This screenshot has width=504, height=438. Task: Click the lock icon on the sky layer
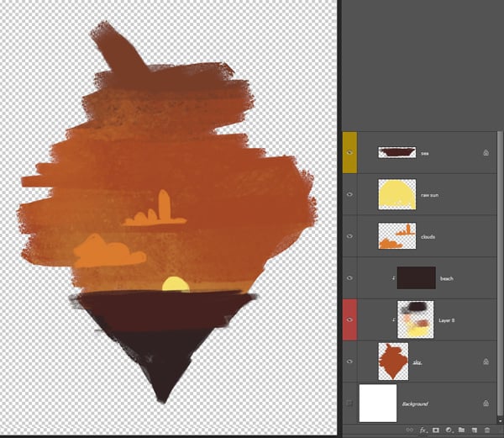[486, 361]
